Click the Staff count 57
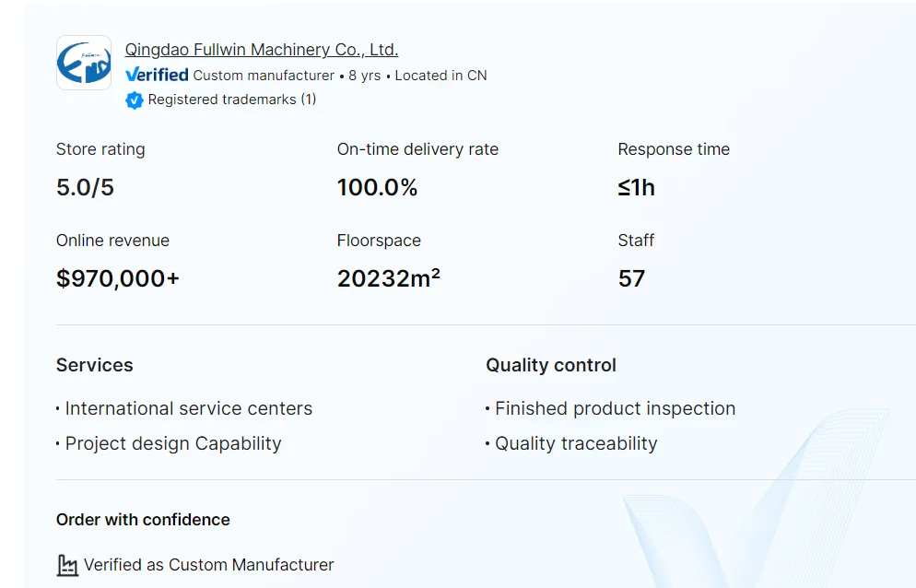 (631, 278)
